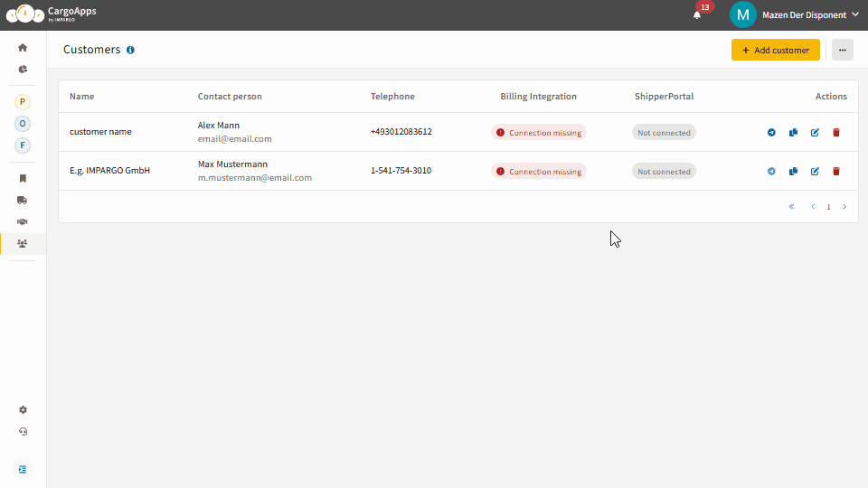Click contact Alex Mann

[219, 125]
